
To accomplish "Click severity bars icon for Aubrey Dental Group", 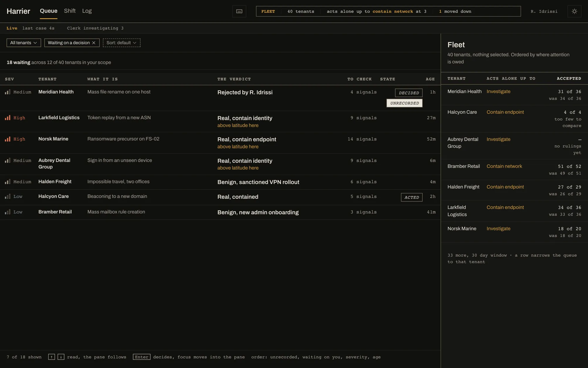I will tap(8, 160).
